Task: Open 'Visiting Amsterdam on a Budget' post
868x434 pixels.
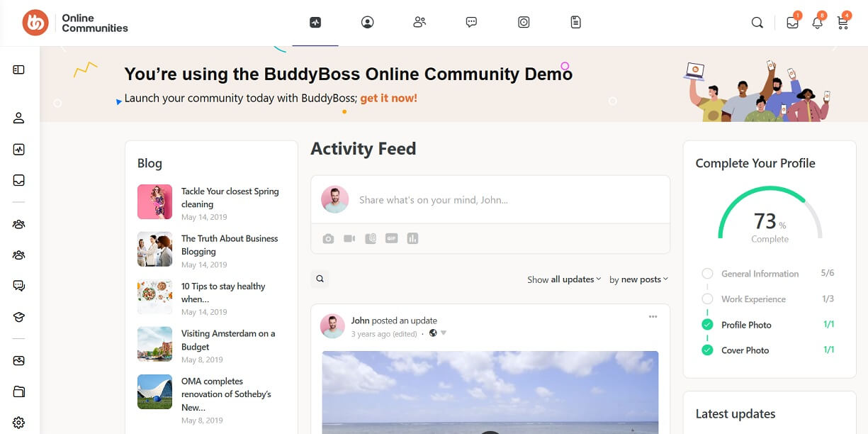Action: (228, 340)
